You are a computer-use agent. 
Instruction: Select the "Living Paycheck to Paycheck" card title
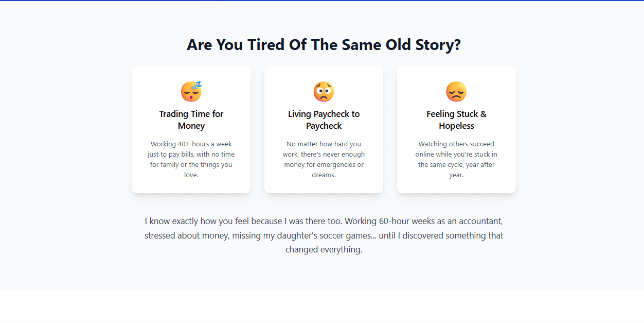pos(324,120)
